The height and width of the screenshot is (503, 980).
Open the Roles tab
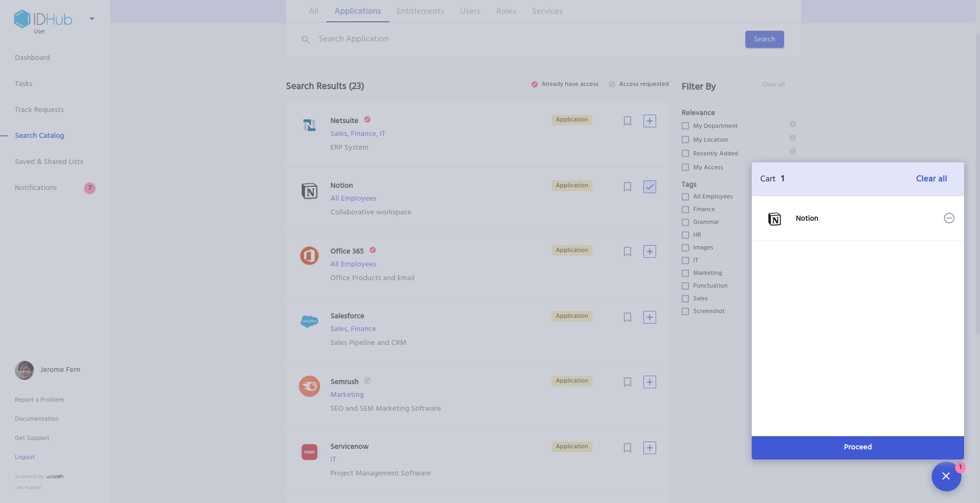(x=506, y=11)
